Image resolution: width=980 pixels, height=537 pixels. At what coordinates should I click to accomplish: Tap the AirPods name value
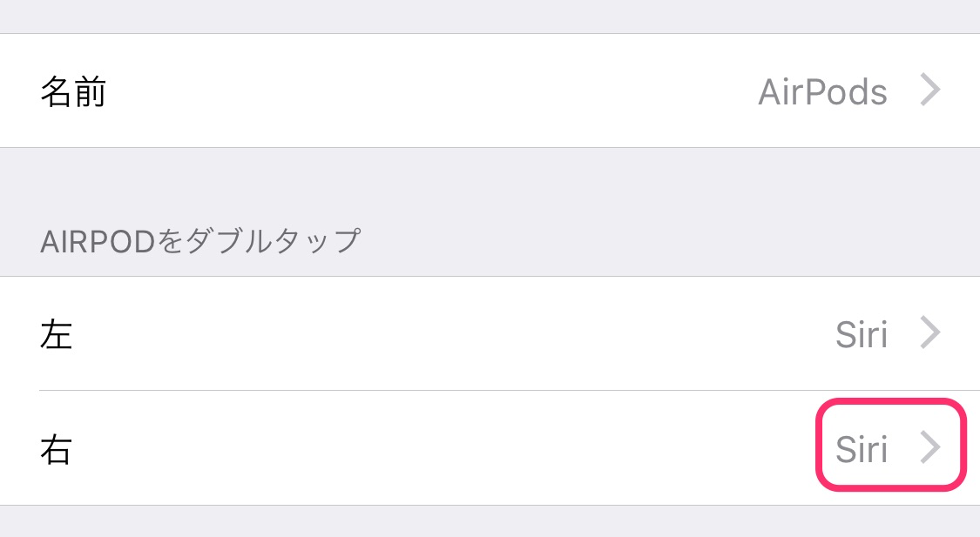pyautogui.click(x=822, y=91)
